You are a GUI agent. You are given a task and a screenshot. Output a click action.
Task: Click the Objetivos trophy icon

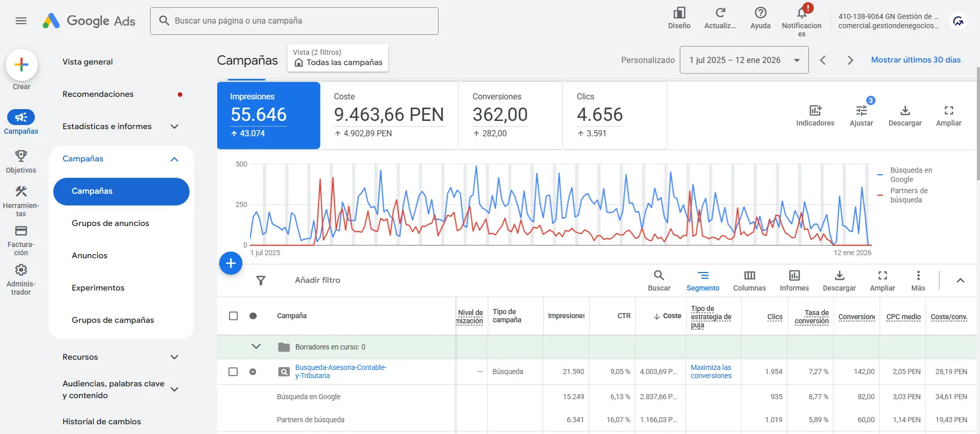point(21,156)
